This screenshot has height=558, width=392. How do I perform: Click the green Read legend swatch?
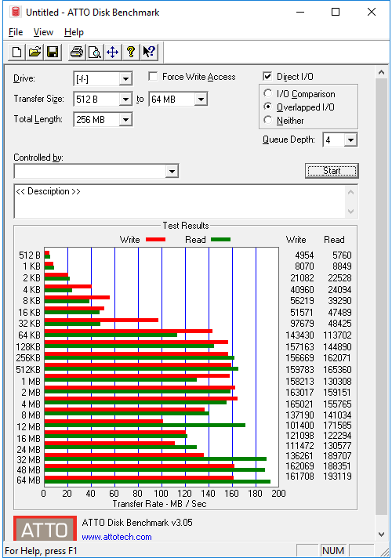tap(221, 240)
